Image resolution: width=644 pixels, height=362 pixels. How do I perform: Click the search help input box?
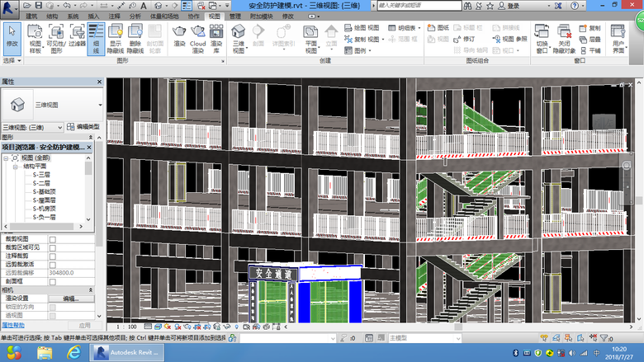[x=421, y=5]
